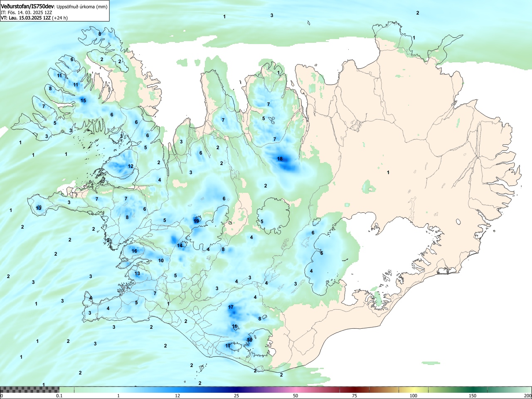Click the 12 precipitation value on the map

[131, 166]
